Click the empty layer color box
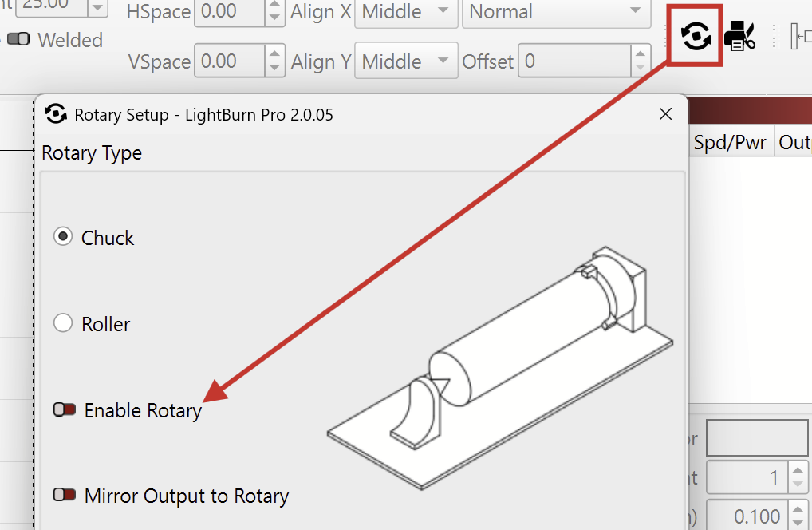 [758, 439]
